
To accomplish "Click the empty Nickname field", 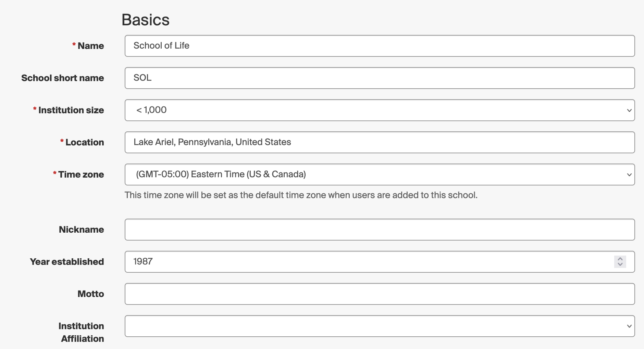I will (x=380, y=230).
